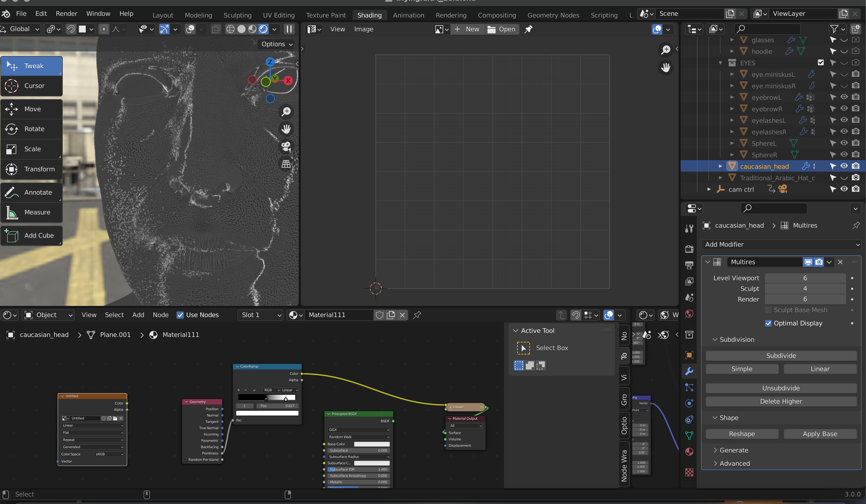This screenshot has height=504, width=866.
Task: Open the Modifier properties wrench tab
Action: point(689,371)
